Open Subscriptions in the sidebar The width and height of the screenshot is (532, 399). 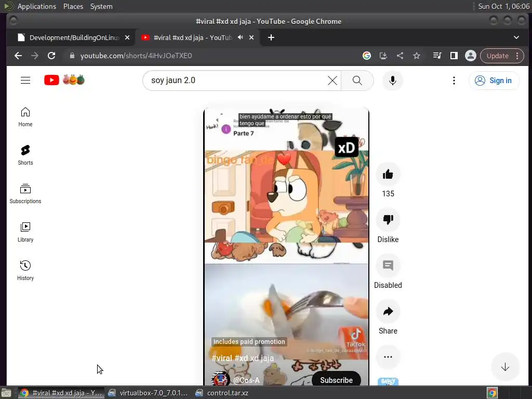pos(25,194)
